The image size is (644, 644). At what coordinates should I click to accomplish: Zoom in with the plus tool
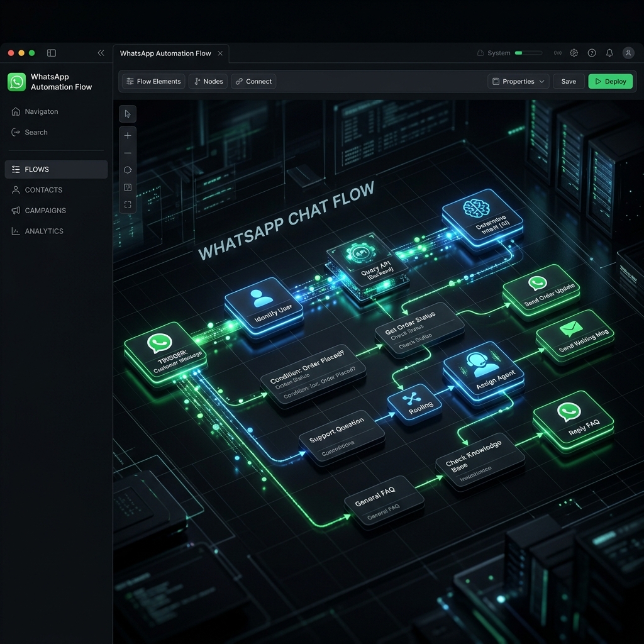pyautogui.click(x=128, y=136)
